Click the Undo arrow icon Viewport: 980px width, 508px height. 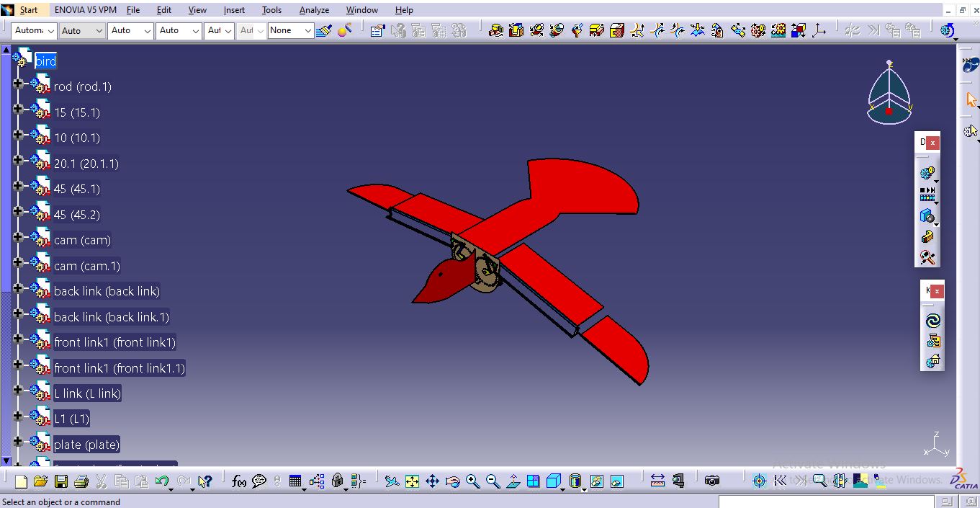162,481
